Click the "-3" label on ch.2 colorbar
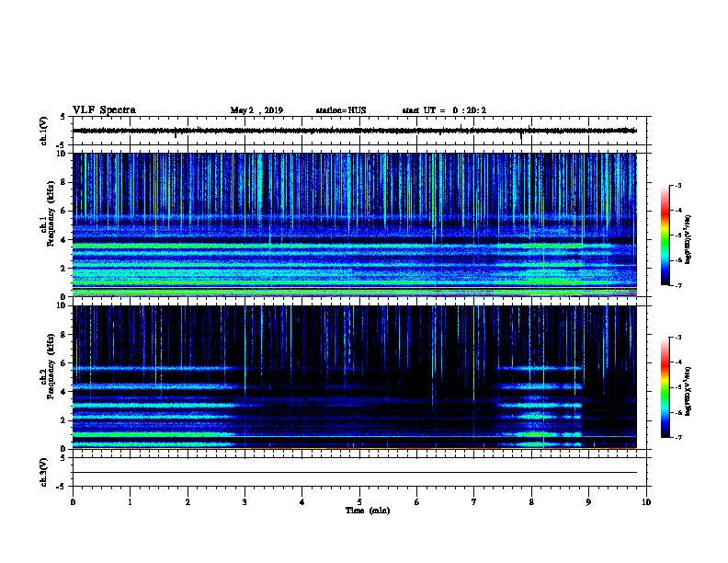 [x=678, y=338]
